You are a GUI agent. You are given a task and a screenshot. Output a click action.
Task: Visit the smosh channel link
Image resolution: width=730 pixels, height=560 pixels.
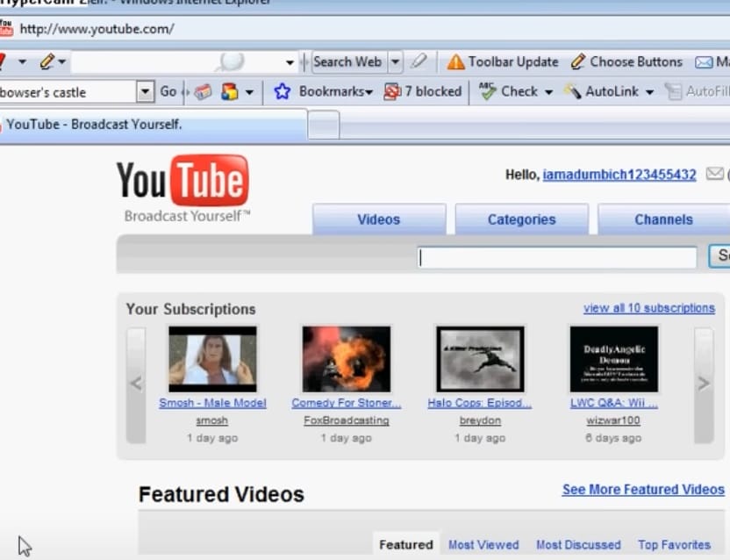(x=212, y=420)
